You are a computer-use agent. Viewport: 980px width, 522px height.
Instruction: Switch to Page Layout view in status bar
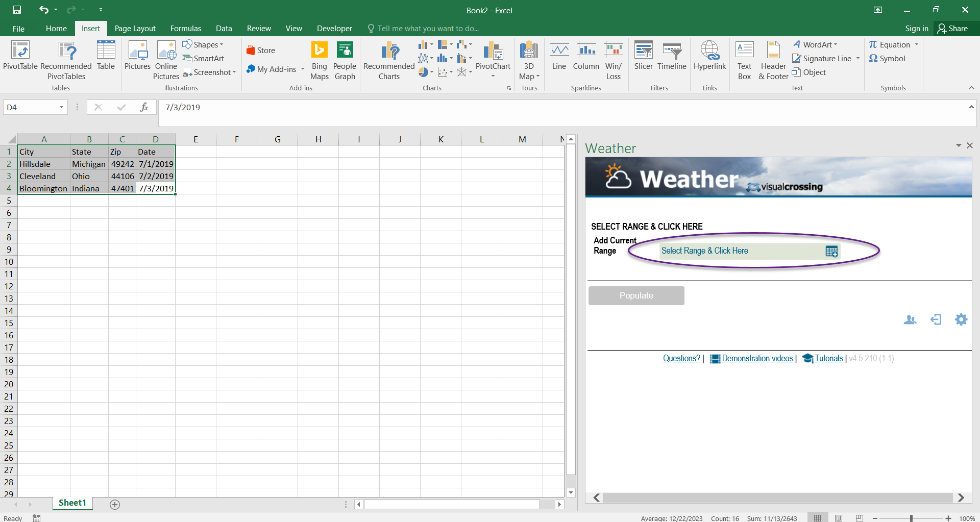pos(839,518)
